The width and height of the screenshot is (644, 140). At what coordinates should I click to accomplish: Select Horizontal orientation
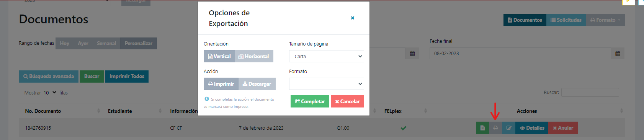(x=254, y=56)
